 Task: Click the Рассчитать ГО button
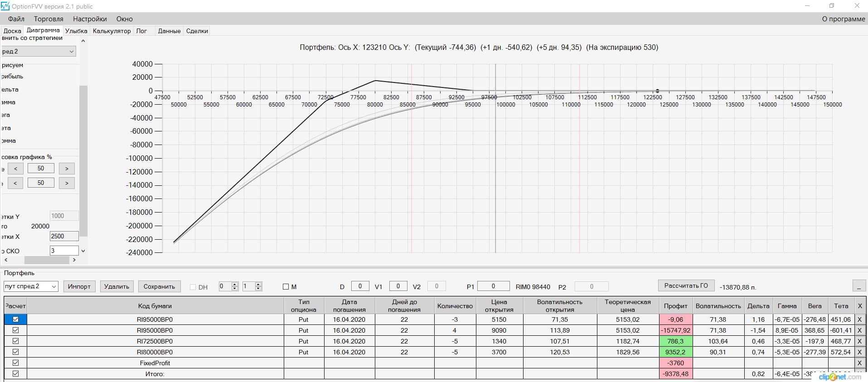(686, 285)
